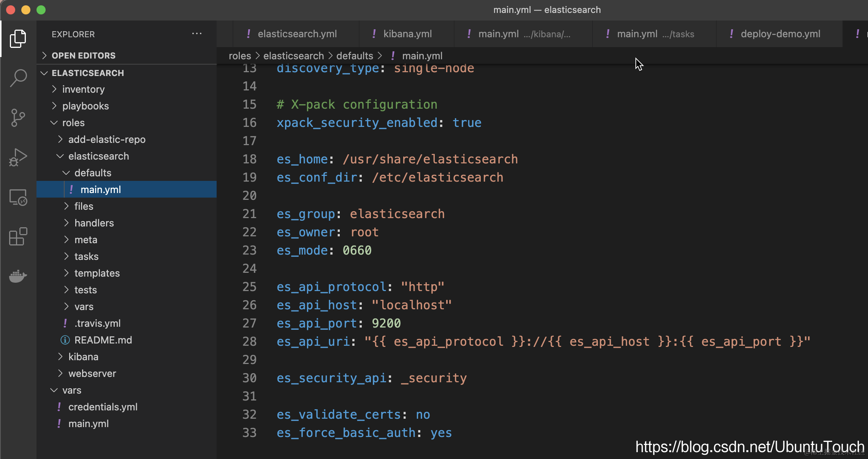Expand the OPEN EDITORS section
This screenshot has height=459, width=868.
coord(83,55)
